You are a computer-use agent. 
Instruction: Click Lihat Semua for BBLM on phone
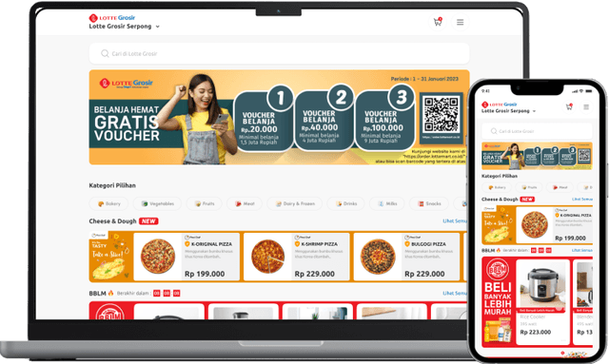coord(582,250)
